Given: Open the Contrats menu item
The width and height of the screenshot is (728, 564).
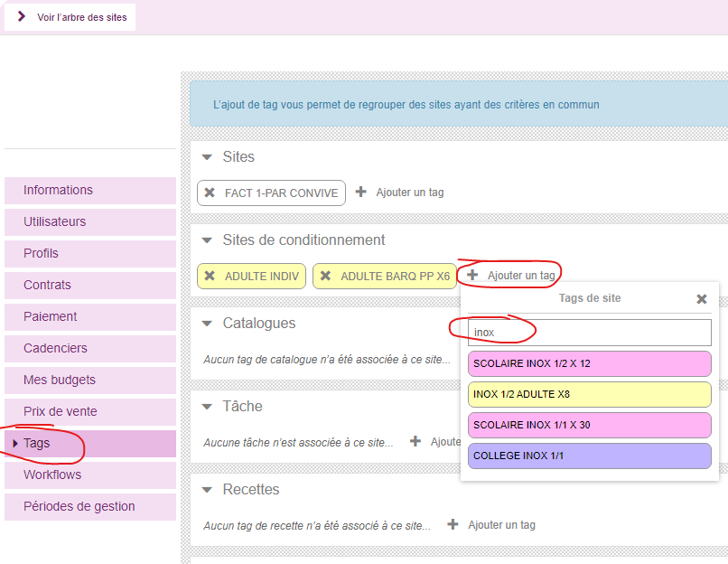Looking at the screenshot, I should 90,285.
